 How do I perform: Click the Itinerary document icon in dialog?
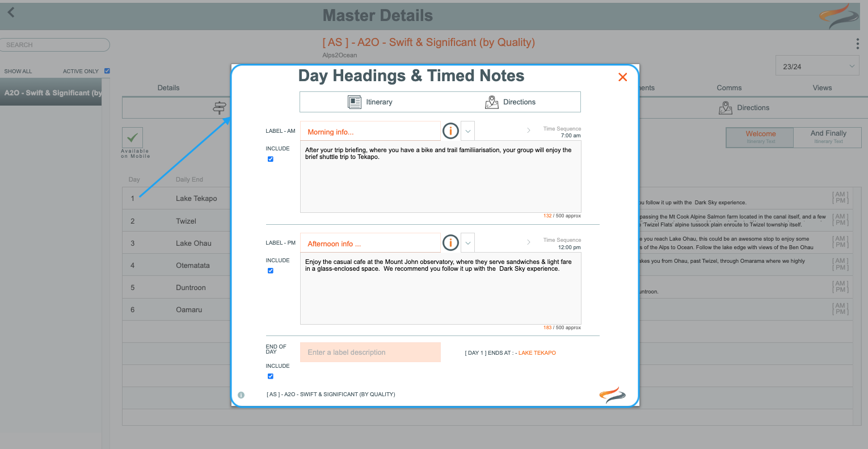tap(355, 102)
